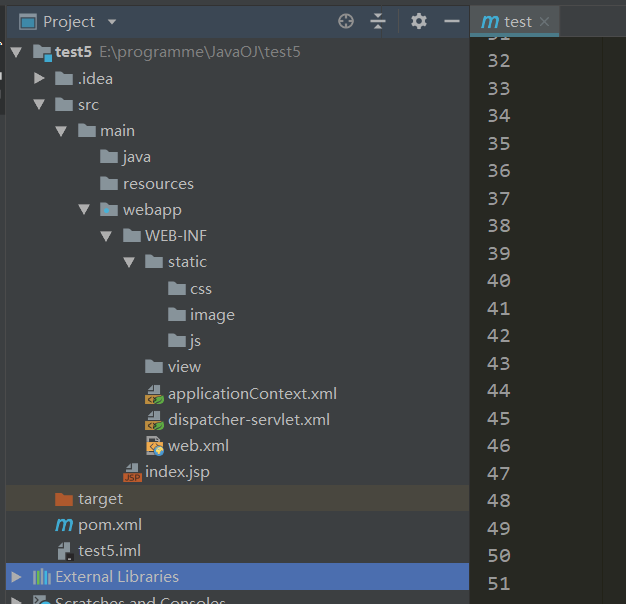Click applicationContext.xml Spring config icon

[154, 394]
